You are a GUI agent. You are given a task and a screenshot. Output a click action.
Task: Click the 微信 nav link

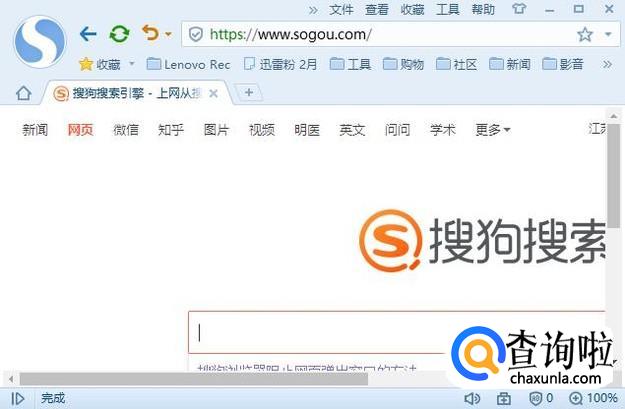point(126,130)
